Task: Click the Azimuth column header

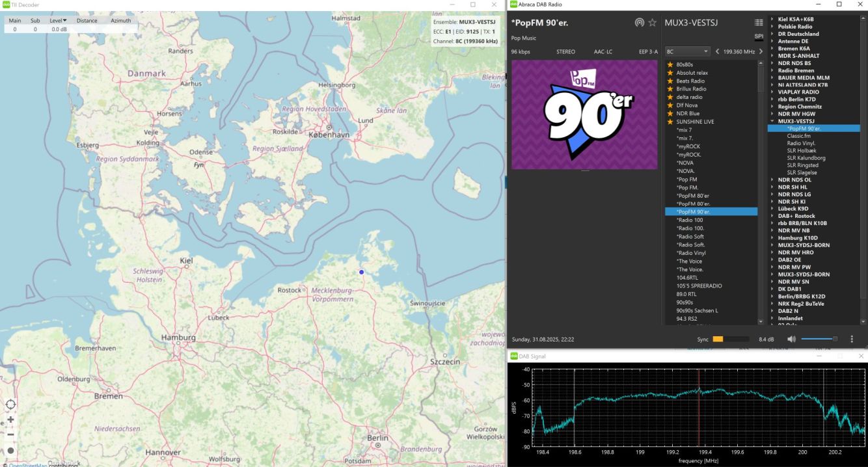Action: pyautogui.click(x=120, y=20)
